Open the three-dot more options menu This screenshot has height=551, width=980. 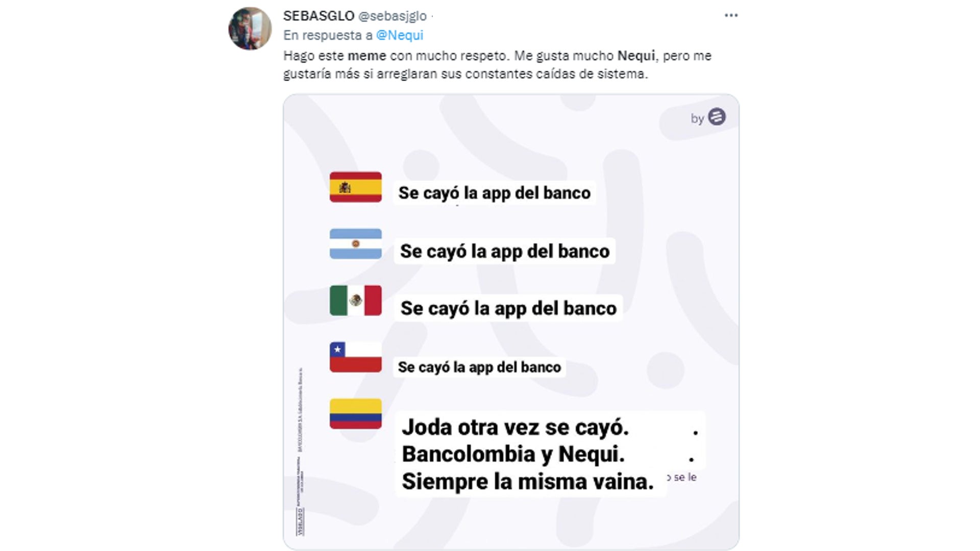pyautogui.click(x=731, y=16)
